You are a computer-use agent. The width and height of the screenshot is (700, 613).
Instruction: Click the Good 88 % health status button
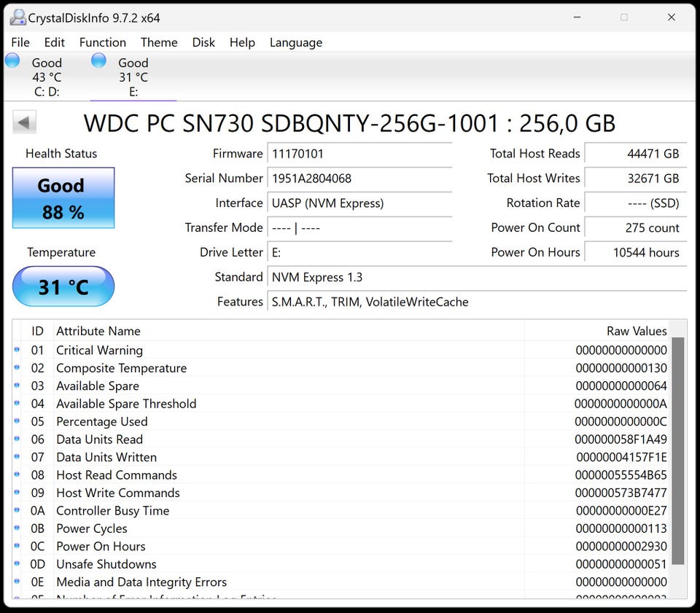point(63,198)
